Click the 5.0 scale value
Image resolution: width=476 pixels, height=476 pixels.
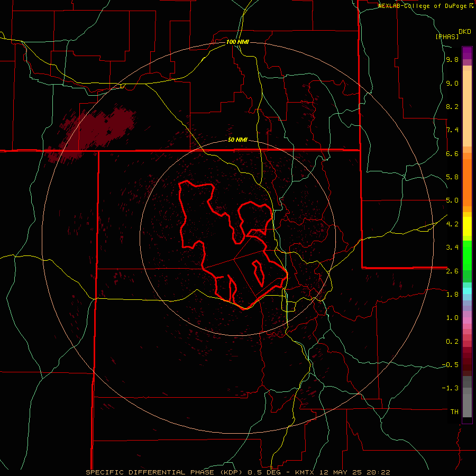point(452,200)
